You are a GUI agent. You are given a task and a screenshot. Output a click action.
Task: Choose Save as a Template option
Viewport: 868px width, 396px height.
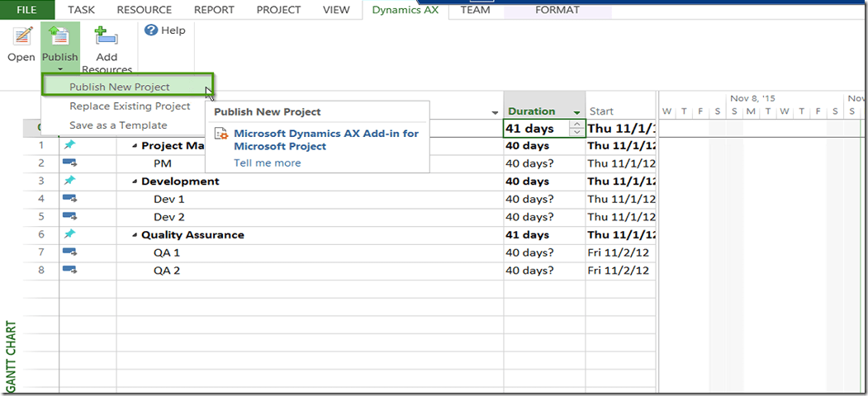[118, 125]
